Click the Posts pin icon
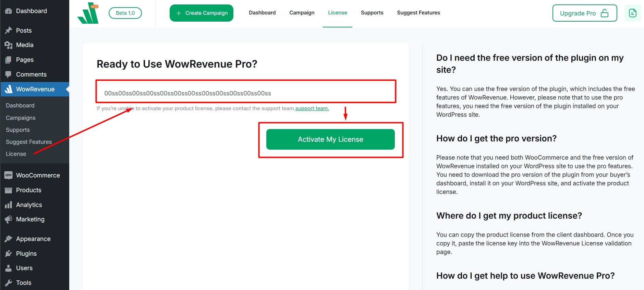 (x=9, y=31)
